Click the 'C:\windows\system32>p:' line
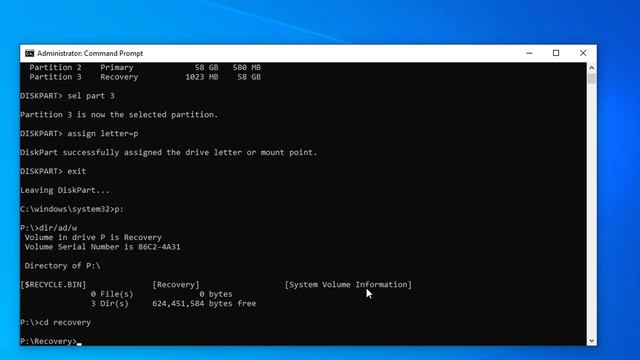The image size is (640, 360). click(72, 209)
